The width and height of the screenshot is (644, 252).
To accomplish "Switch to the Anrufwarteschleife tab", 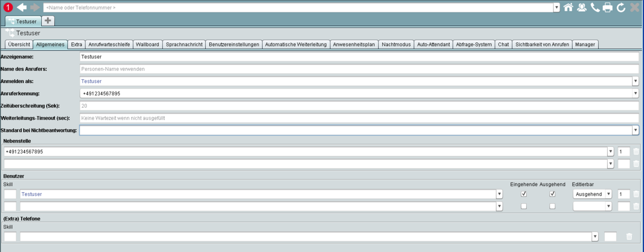I will [109, 44].
